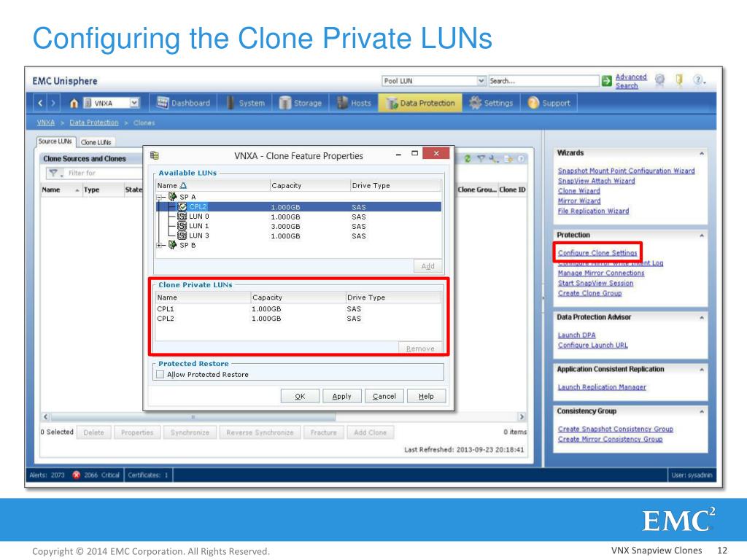Click the LUN 0 icon
This screenshot has height=560, width=747.
182,216
